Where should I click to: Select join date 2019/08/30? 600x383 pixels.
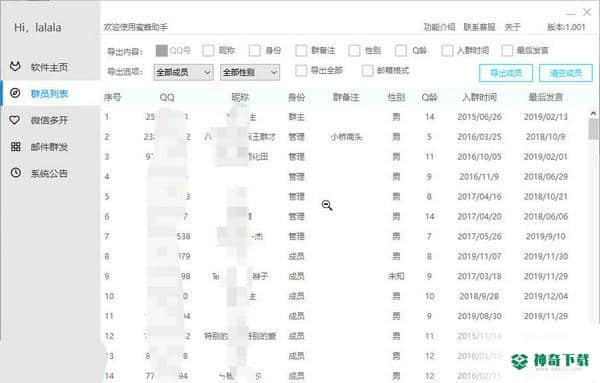tap(479, 316)
